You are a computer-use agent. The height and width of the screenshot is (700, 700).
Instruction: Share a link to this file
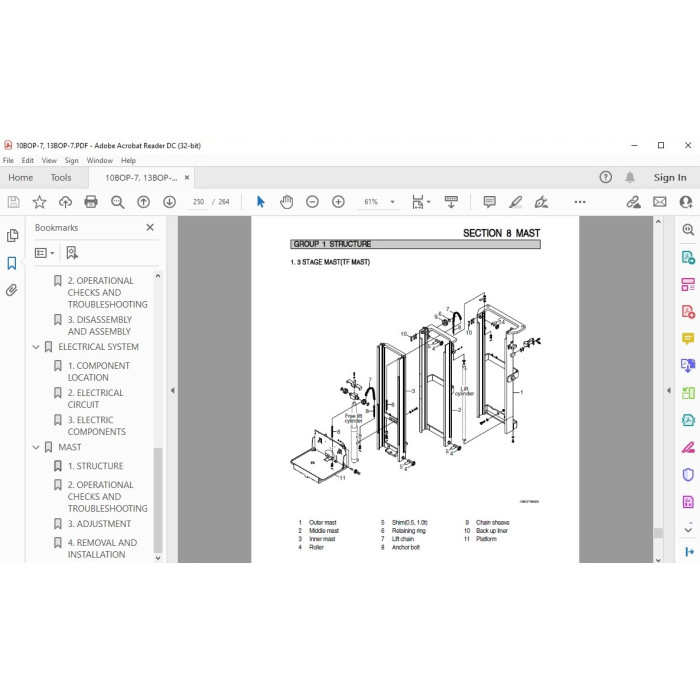[633, 202]
